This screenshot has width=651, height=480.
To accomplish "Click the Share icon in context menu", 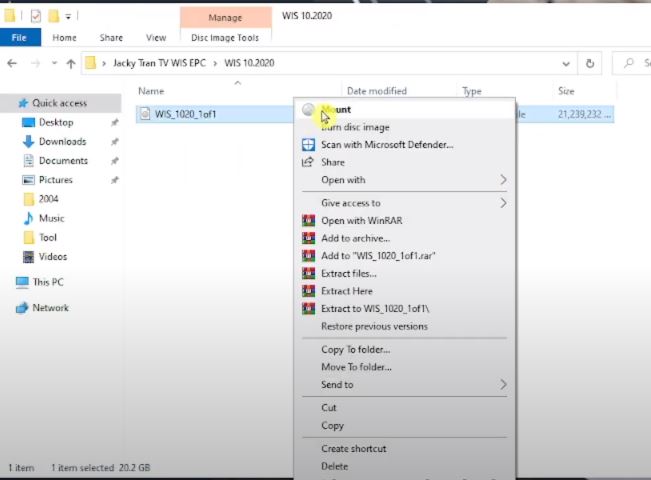I will pos(308,162).
